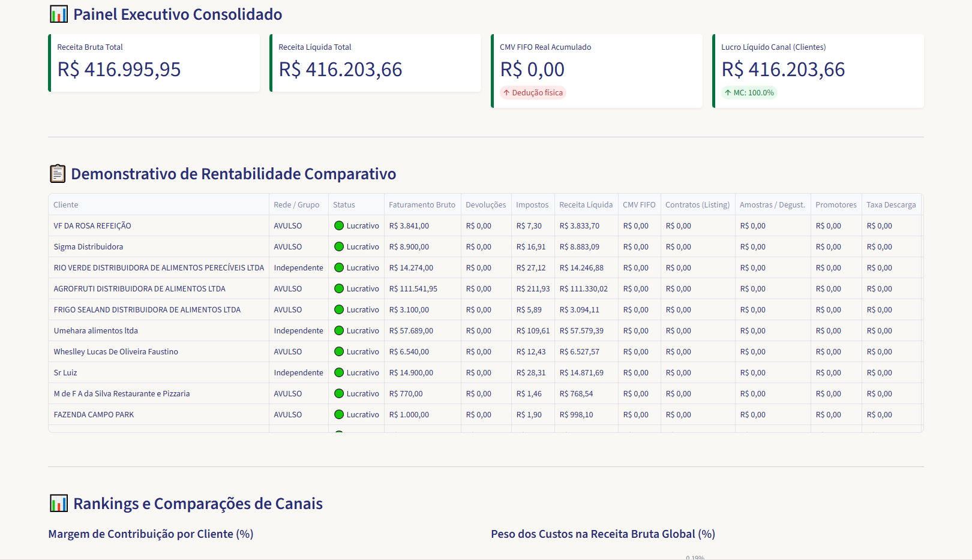Click AVULSO group cell in Sigma Distribuidora row

(x=298, y=246)
